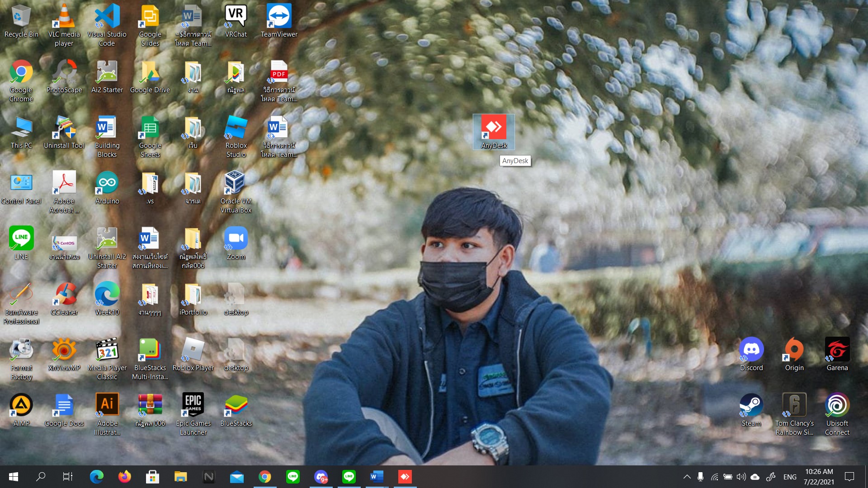Image resolution: width=868 pixels, height=488 pixels.
Task: Select the TeamViewer desktop shortcut
Action: pyautogui.click(x=279, y=21)
